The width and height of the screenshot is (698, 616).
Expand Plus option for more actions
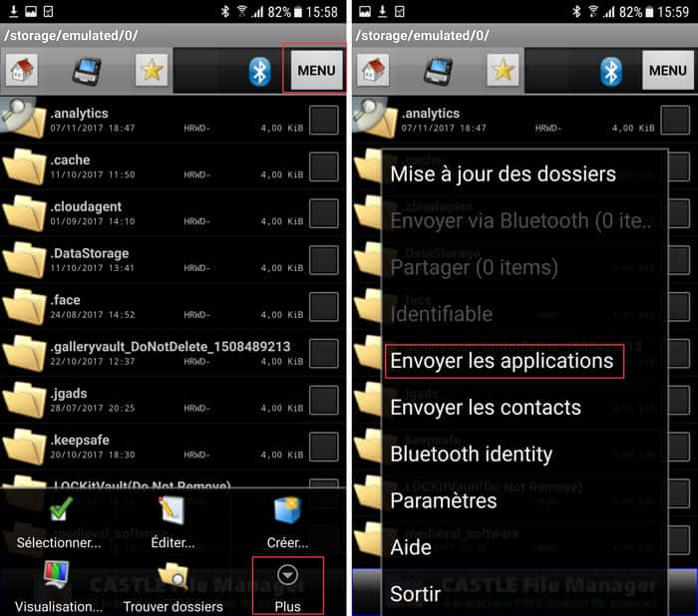pyautogui.click(x=287, y=586)
